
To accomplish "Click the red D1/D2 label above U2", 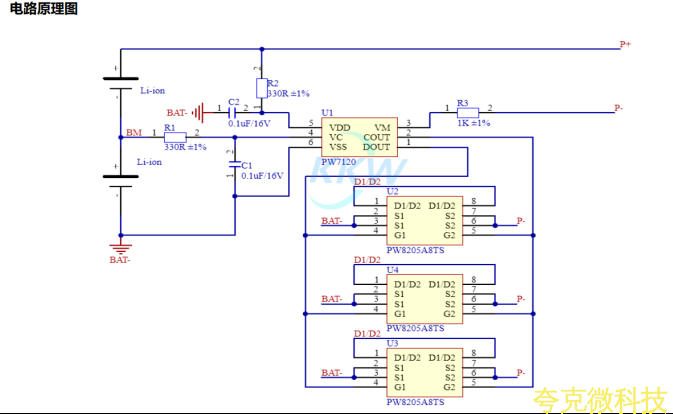I will (367, 182).
